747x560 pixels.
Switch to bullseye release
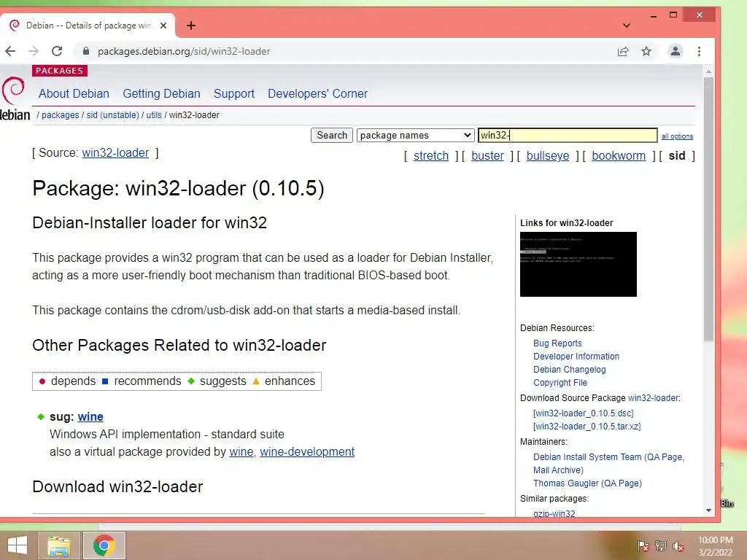(x=547, y=156)
